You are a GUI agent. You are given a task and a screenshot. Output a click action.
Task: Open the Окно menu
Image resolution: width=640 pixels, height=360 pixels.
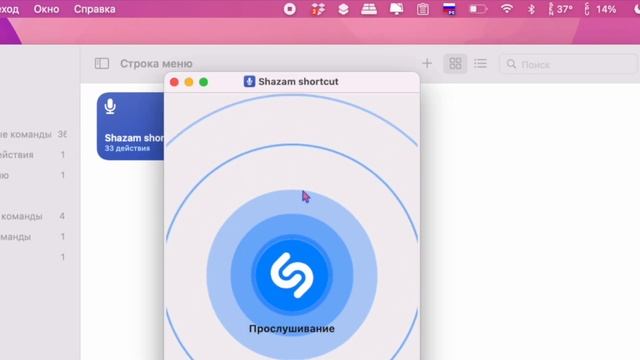pyautogui.click(x=46, y=9)
